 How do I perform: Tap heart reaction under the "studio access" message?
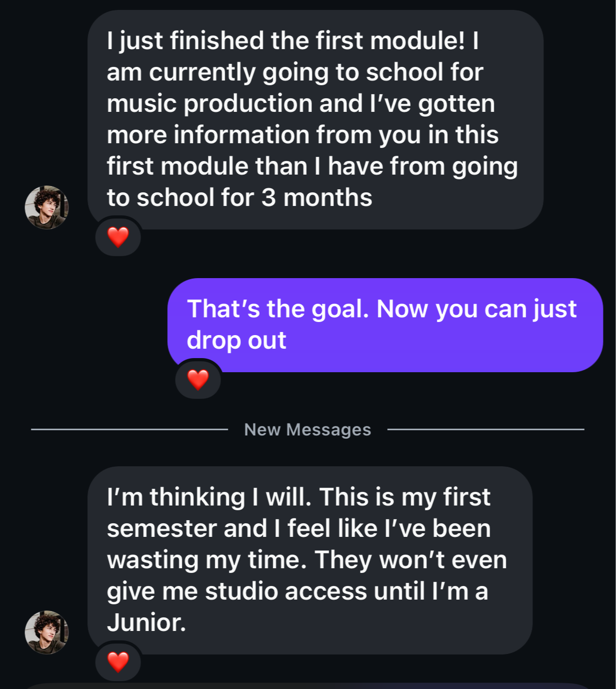coord(118,662)
